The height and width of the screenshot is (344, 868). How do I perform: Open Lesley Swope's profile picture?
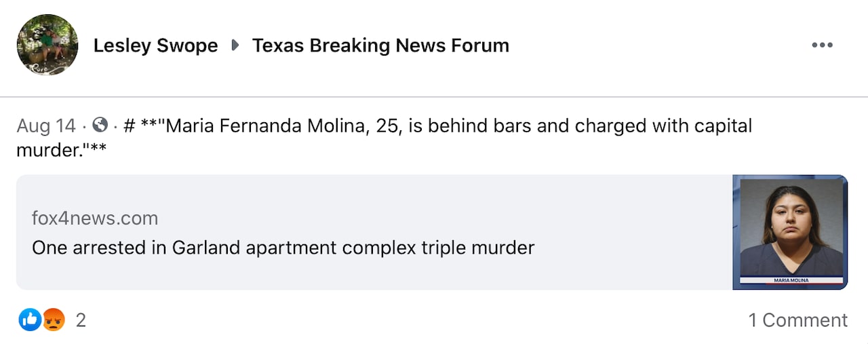coord(47,45)
